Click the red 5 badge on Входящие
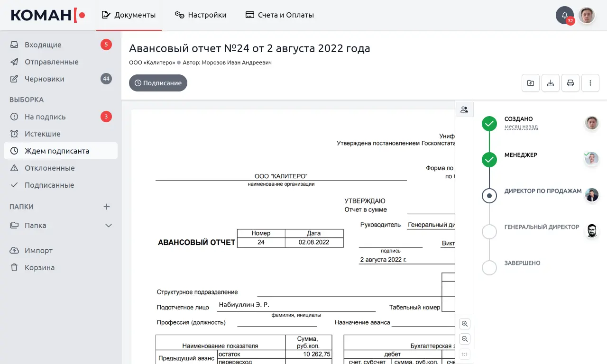Screen dimensions: 607x364 pyautogui.click(x=106, y=45)
